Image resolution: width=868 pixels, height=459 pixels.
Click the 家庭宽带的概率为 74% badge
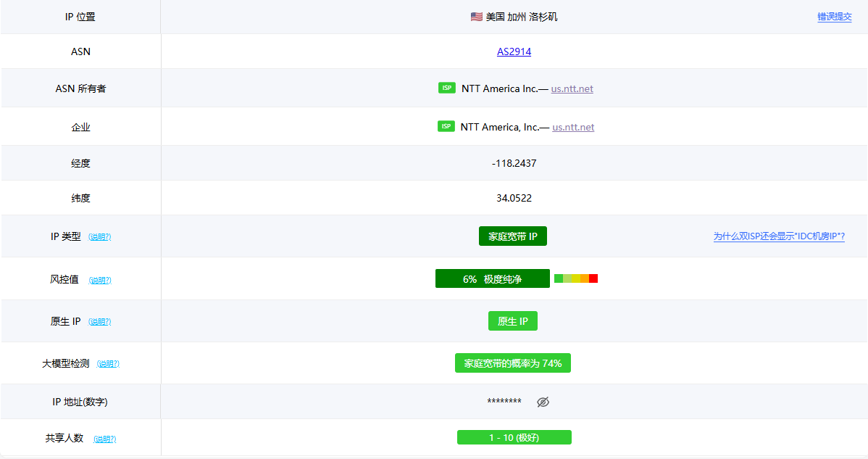[512, 363]
